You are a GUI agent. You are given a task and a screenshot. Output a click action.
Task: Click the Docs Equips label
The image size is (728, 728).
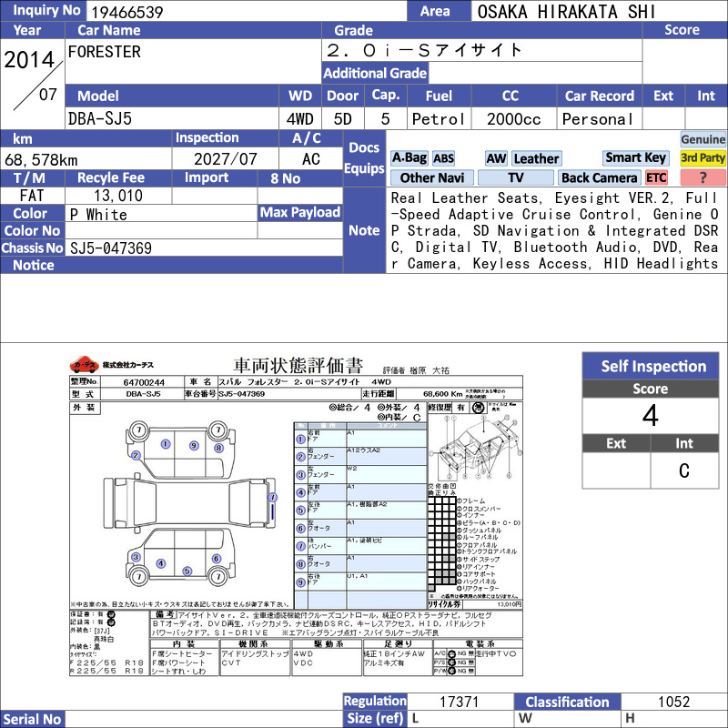point(364,157)
